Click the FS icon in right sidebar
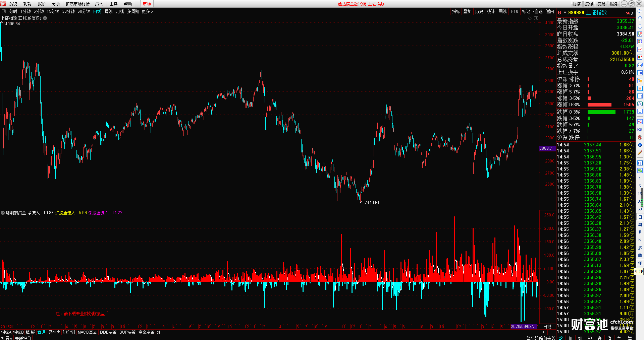644x340 pixels. (640, 163)
